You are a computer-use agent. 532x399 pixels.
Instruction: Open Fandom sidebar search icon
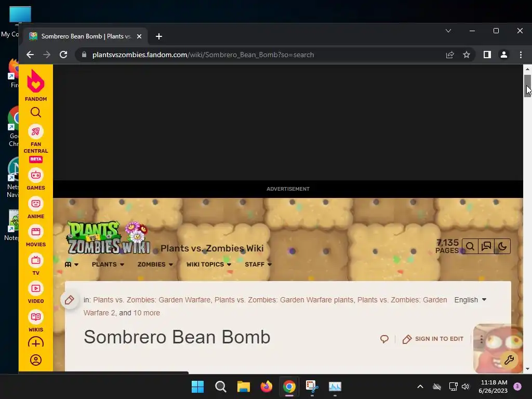click(36, 112)
